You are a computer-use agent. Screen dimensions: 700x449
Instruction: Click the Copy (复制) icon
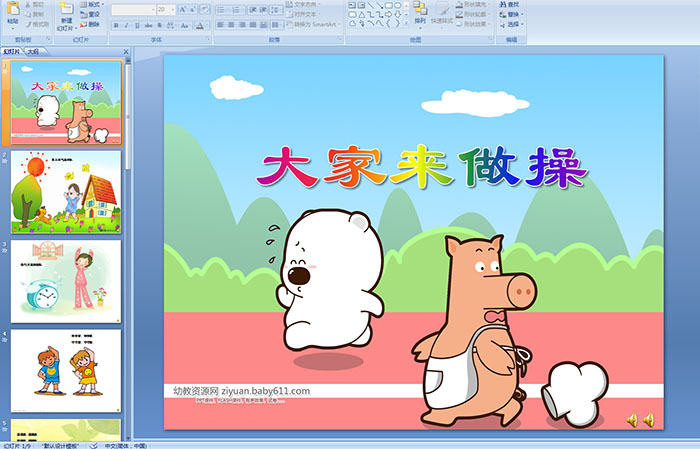28,14
